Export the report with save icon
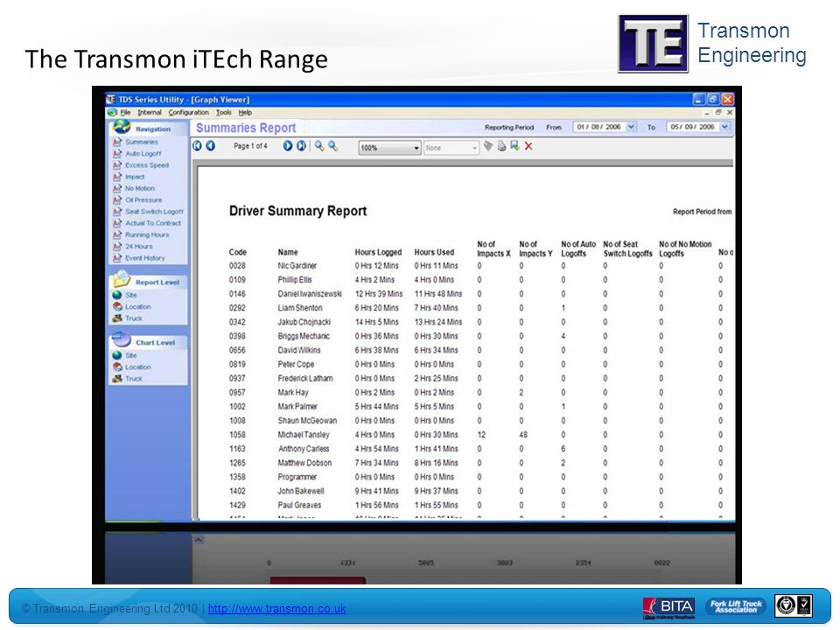The width and height of the screenshot is (840, 630). coord(514,146)
